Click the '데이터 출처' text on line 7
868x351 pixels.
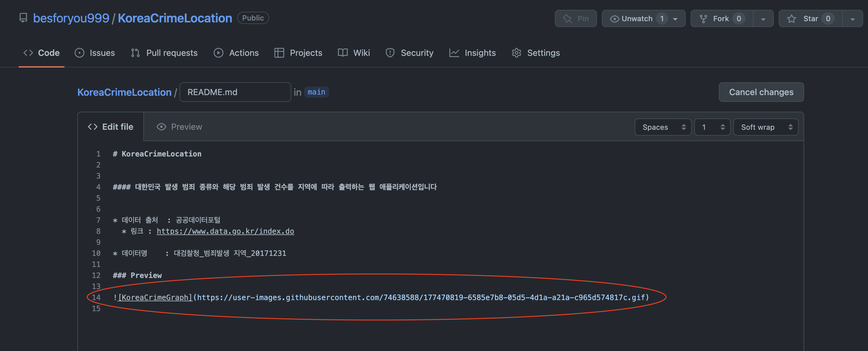click(140, 220)
